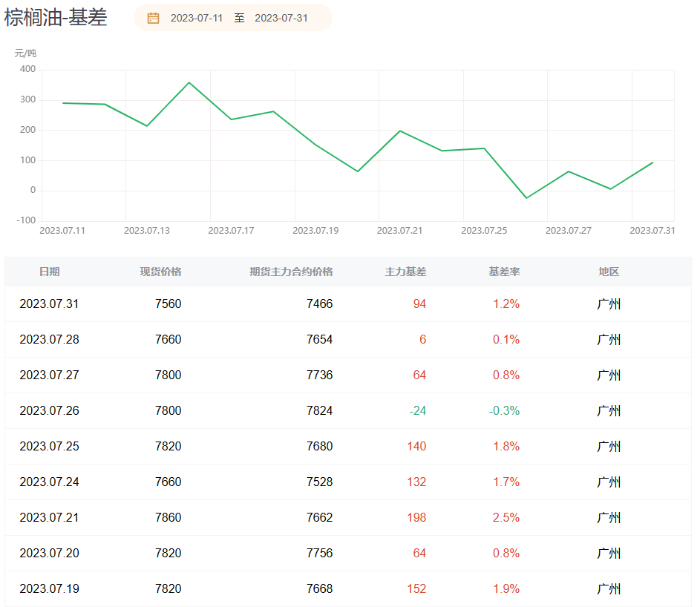700x607 pixels.
Task: Click futures price 7654 cell
Action: point(320,340)
